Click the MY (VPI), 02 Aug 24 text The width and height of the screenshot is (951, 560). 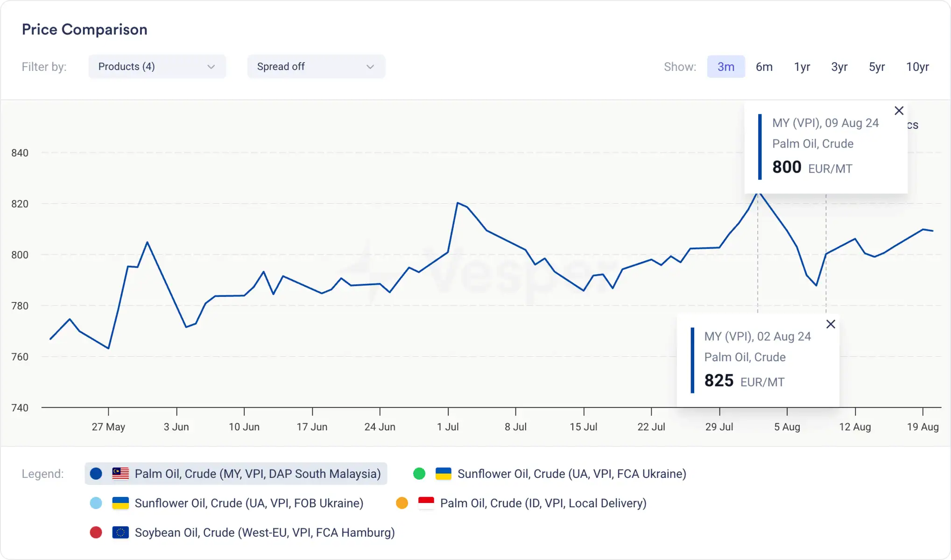pyautogui.click(x=757, y=336)
